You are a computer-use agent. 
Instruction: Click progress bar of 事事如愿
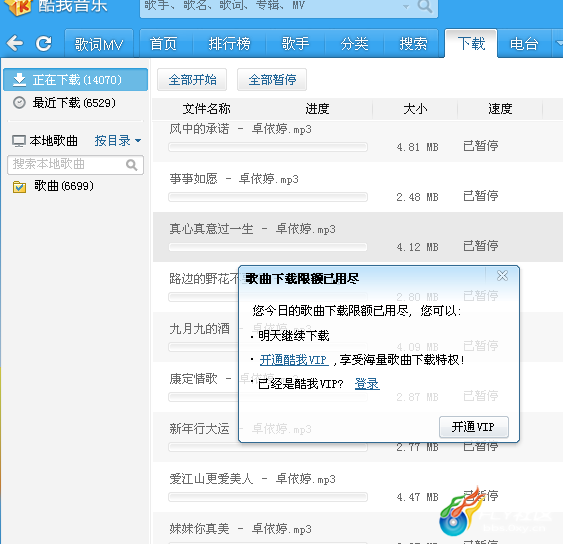[x=268, y=197]
